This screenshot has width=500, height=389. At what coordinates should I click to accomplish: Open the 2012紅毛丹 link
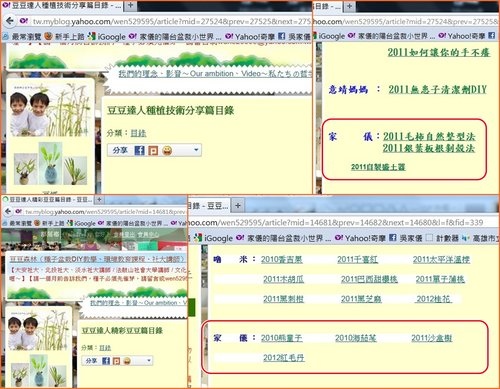tap(284, 358)
